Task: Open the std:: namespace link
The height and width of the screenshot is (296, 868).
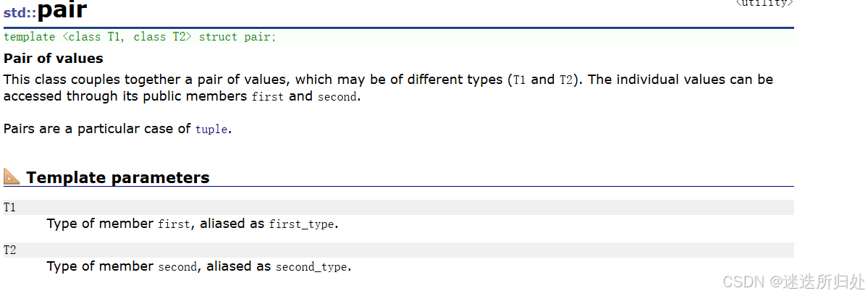Action: pyautogui.click(x=20, y=13)
